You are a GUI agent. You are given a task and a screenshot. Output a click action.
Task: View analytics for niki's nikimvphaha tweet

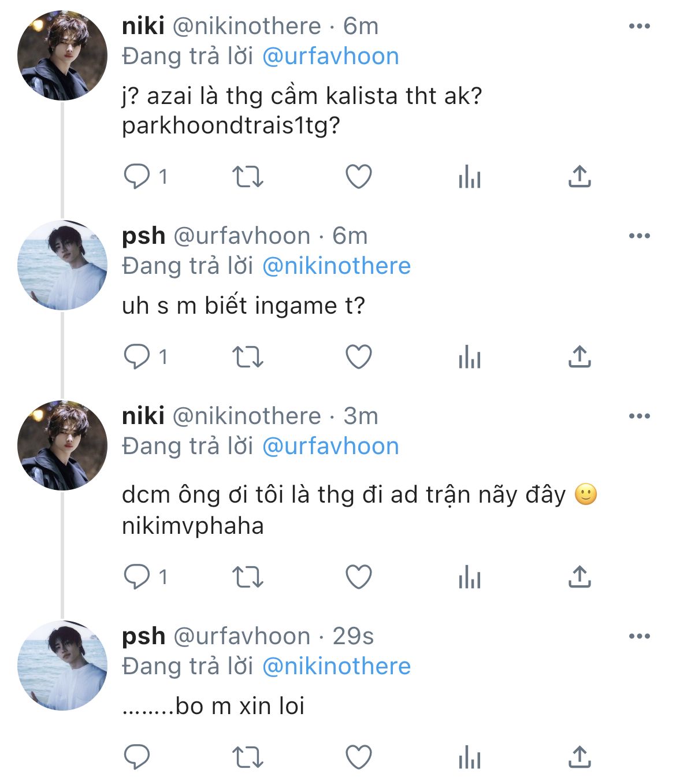(469, 577)
